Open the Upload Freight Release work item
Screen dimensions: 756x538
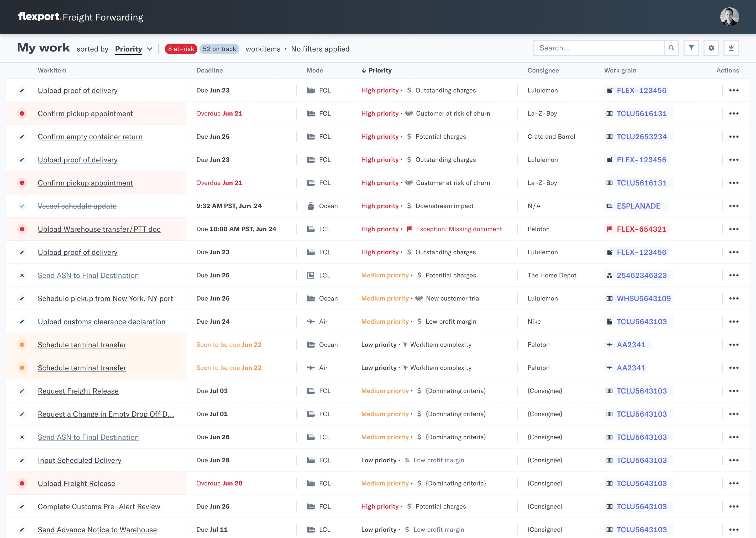pyautogui.click(x=76, y=483)
